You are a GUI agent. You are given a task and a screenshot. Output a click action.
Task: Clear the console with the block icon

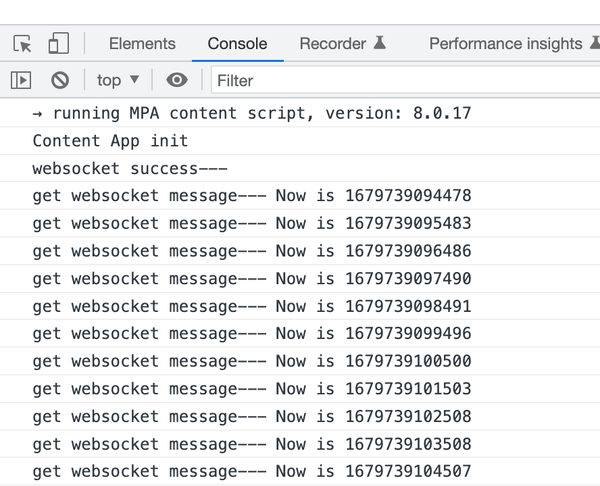click(60, 80)
